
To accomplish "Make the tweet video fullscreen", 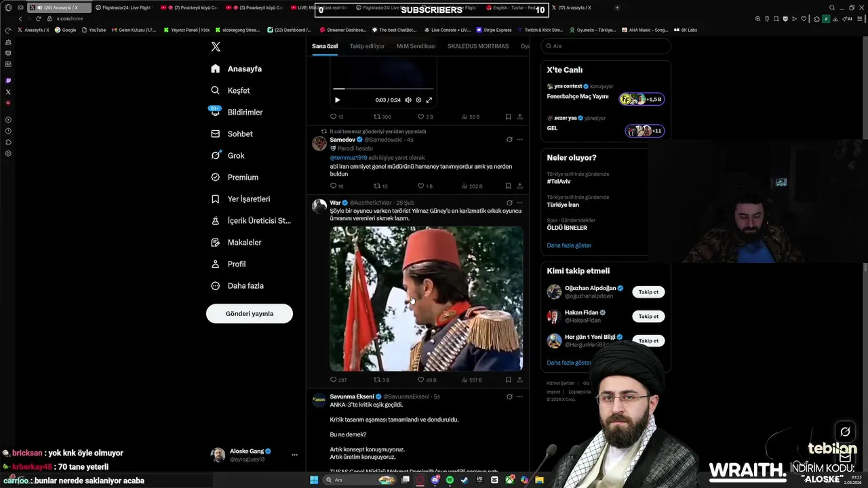I will coord(429,100).
